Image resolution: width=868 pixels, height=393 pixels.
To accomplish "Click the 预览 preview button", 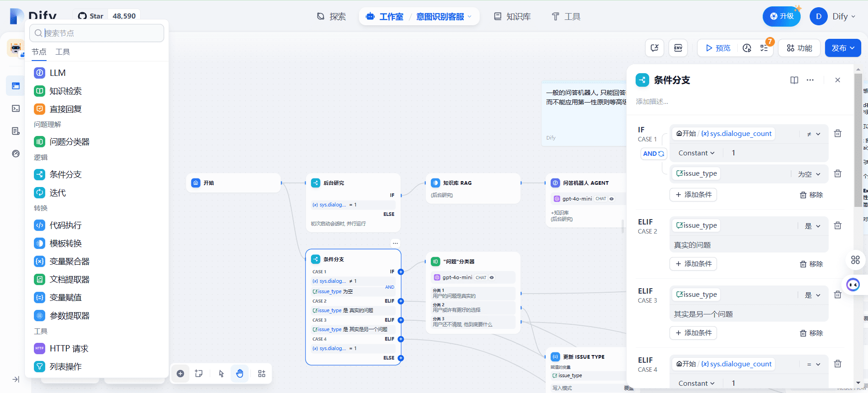I will pyautogui.click(x=718, y=48).
